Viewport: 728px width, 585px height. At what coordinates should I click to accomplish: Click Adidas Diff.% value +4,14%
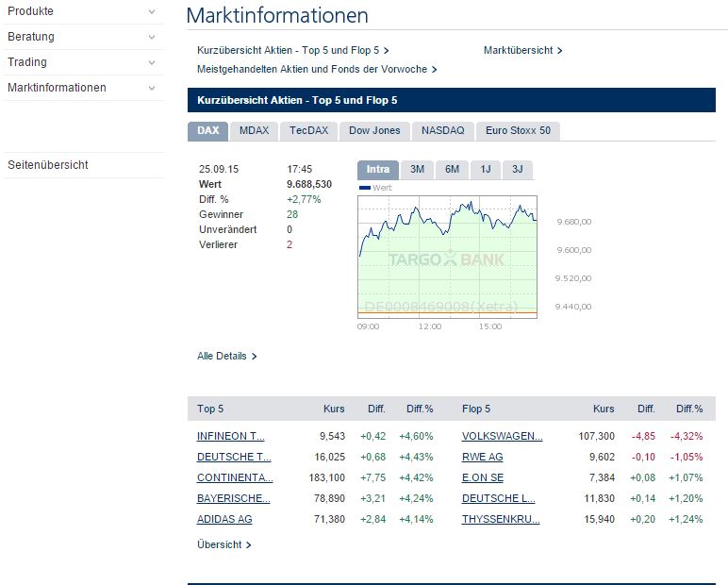tap(416, 520)
